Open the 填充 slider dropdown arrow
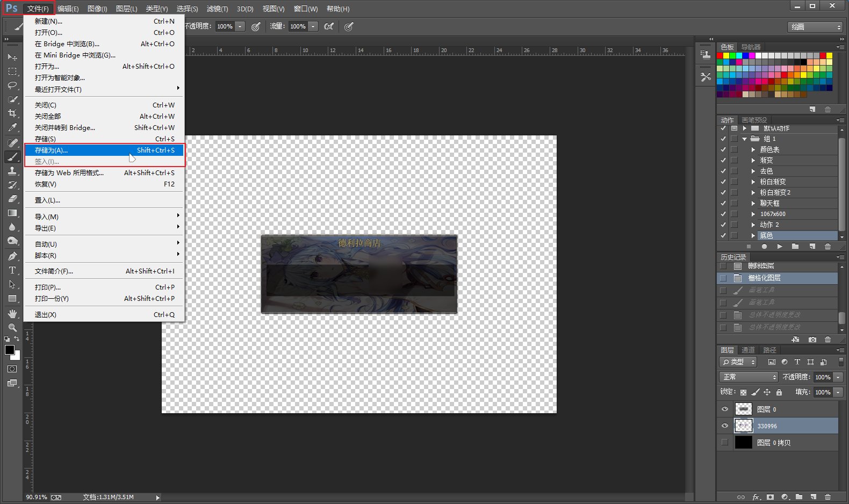Screen dimensions: 849x504 [838, 392]
